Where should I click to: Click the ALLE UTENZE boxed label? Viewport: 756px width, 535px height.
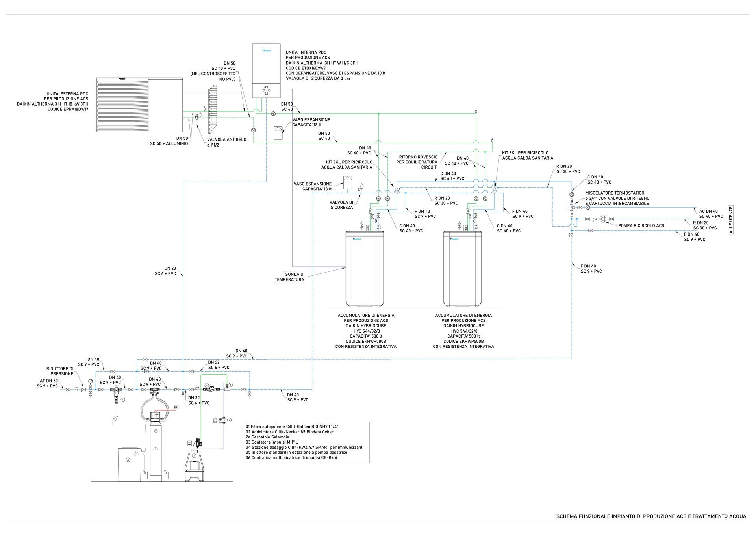click(x=731, y=220)
